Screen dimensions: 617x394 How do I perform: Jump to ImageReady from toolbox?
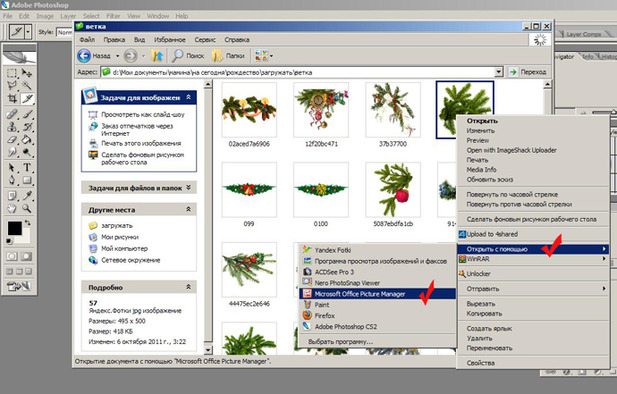click(19, 287)
